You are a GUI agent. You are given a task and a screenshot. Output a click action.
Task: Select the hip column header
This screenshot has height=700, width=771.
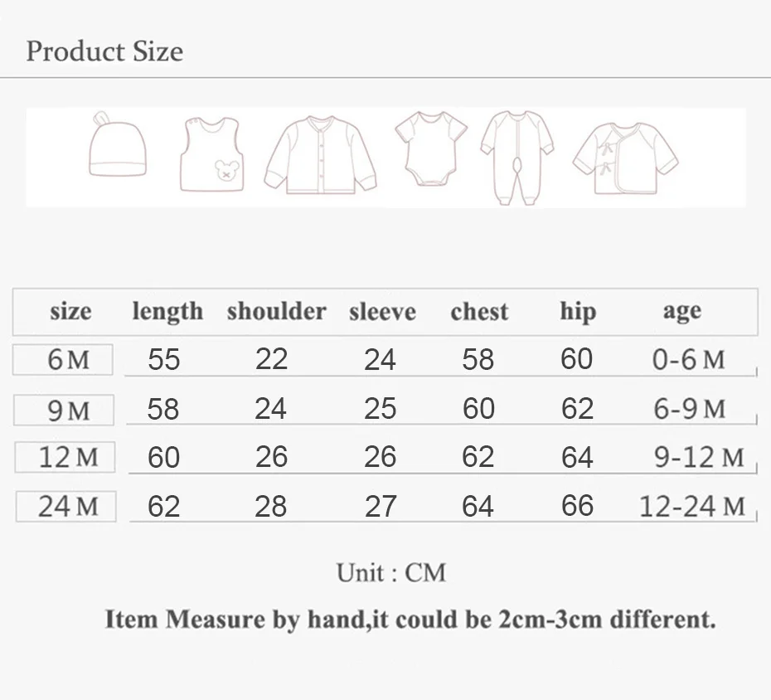tap(579, 311)
